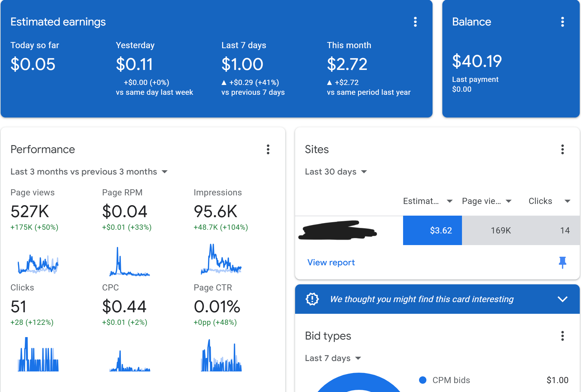
Task: Open Sites card three-dot menu
Action: point(562,149)
